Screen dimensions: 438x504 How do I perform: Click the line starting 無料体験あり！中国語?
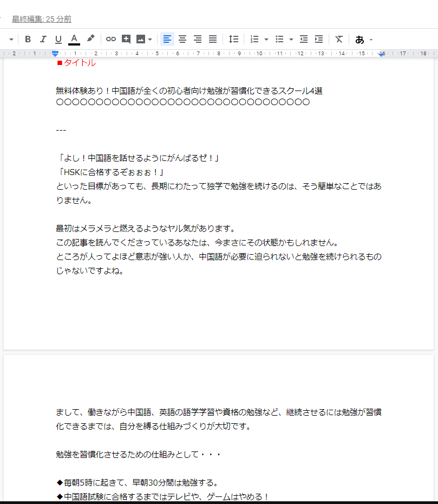click(x=189, y=91)
